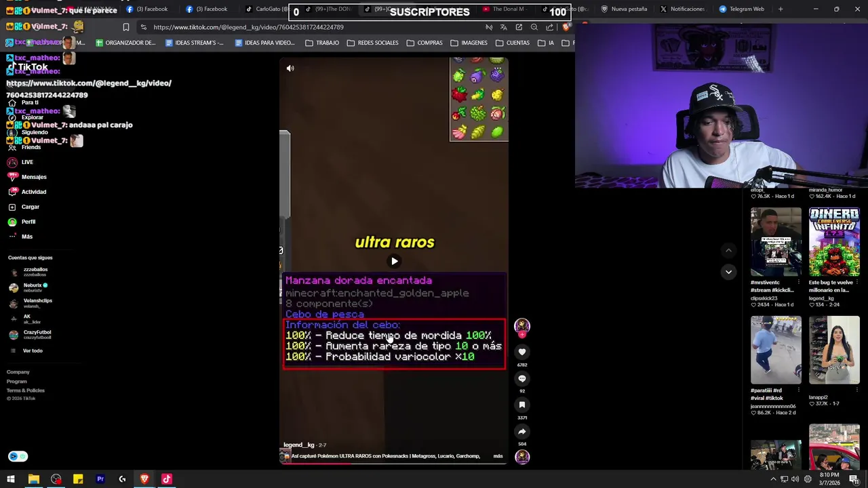The width and height of the screenshot is (868, 488).
Task: Open Premiere Pro from taskbar
Action: 100,479
